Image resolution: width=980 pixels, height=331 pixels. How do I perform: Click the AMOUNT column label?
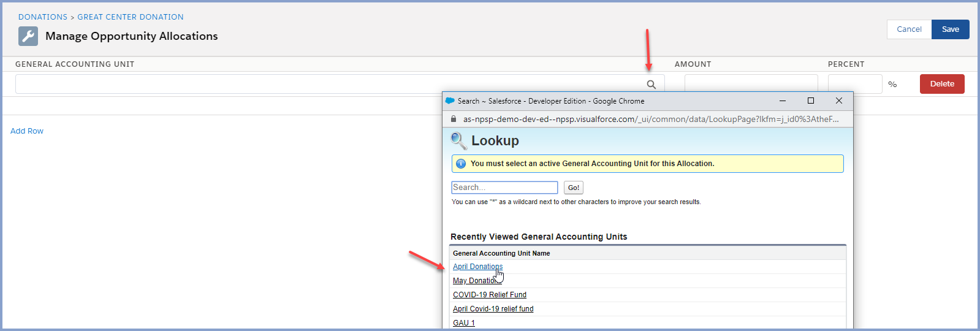(693, 64)
